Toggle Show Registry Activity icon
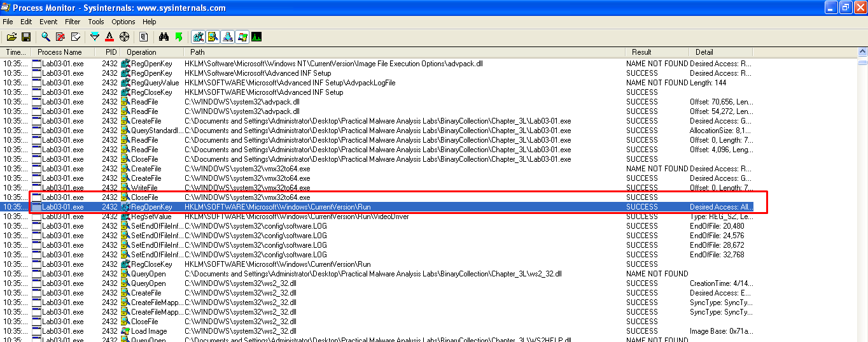The image size is (868, 342). (198, 37)
